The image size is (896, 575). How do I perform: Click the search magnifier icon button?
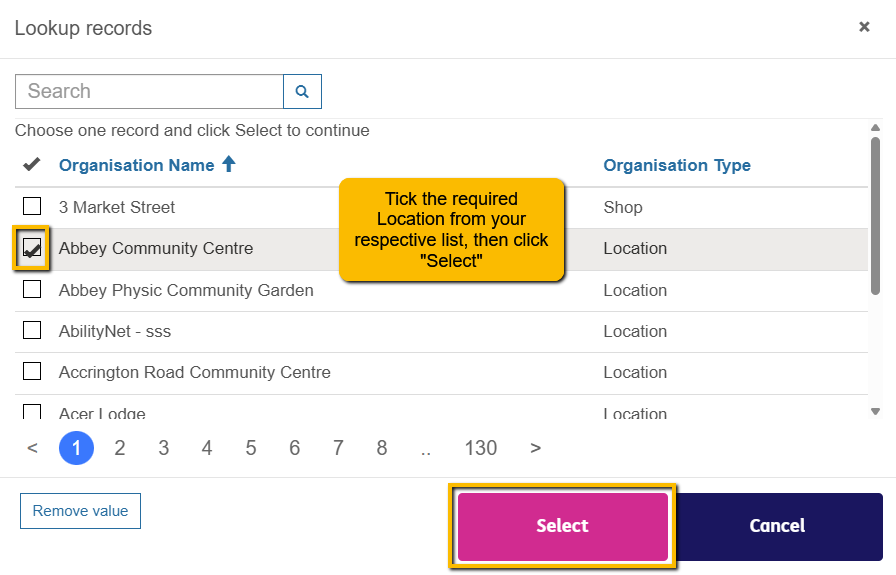[x=302, y=92]
